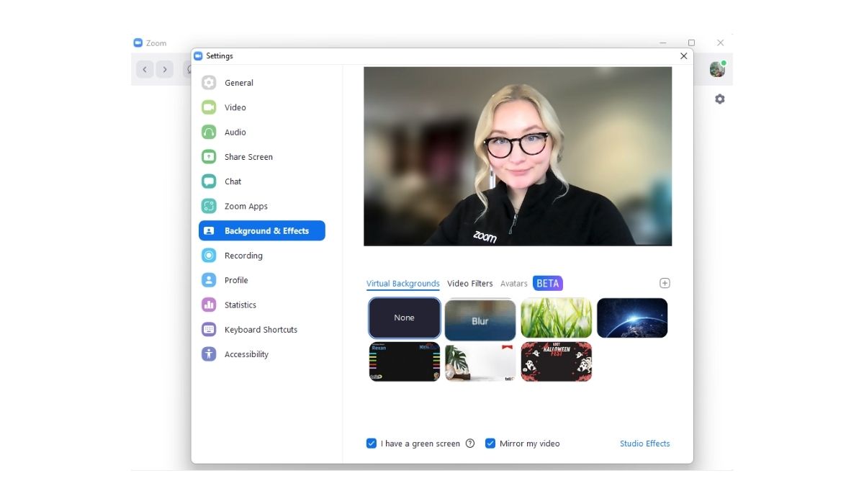The height and width of the screenshot is (504, 864).
Task: Open Accessibility settings icon
Action: click(x=209, y=354)
